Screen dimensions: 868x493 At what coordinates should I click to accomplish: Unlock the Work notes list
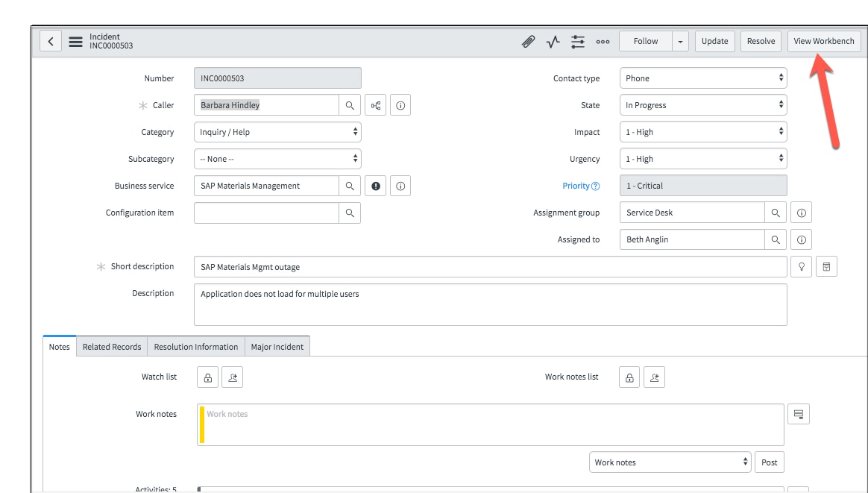pyautogui.click(x=629, y=377)
